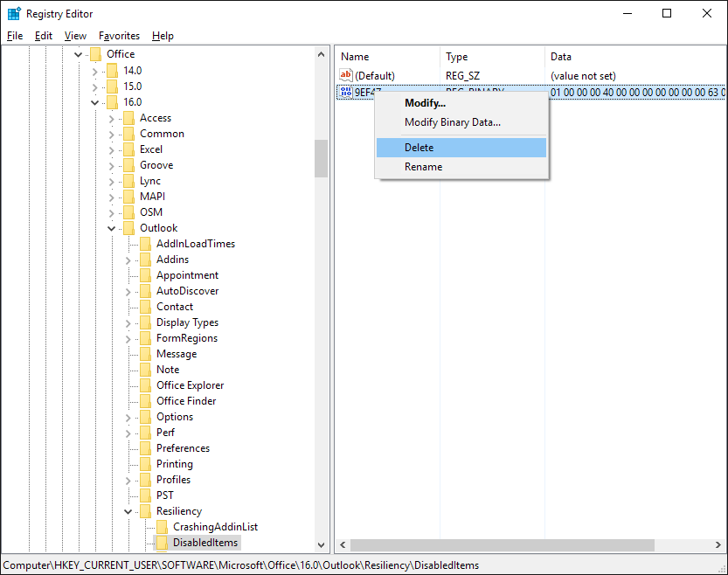This screenshot has width=728, height=575.
Task: Click the binary value icon for 9EF47
Action: click(346, 92)
